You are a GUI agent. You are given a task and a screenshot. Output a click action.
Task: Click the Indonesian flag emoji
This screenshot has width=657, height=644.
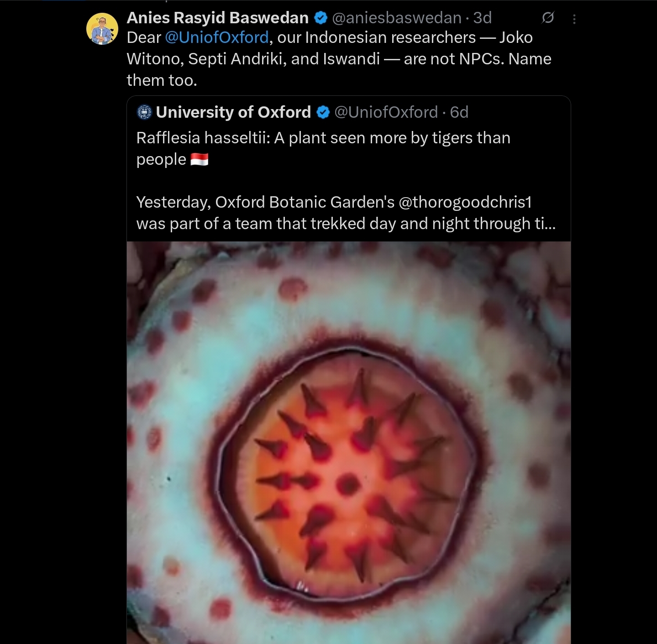[x=200, y=159]
